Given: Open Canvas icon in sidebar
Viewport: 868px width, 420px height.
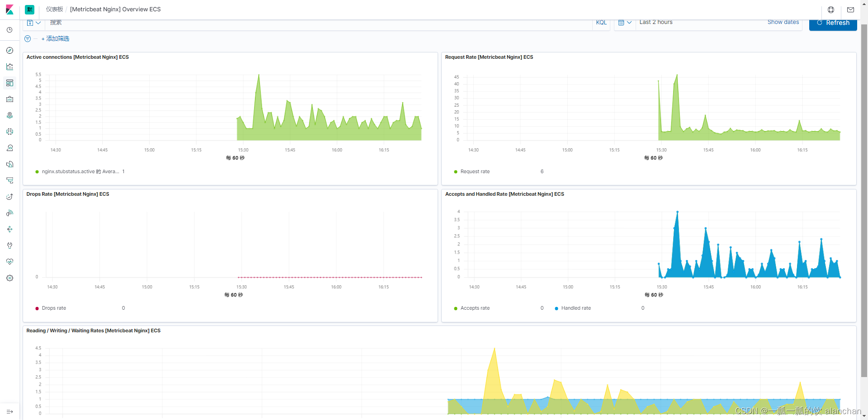Looking at the screenshot, I should coord(9,99).
